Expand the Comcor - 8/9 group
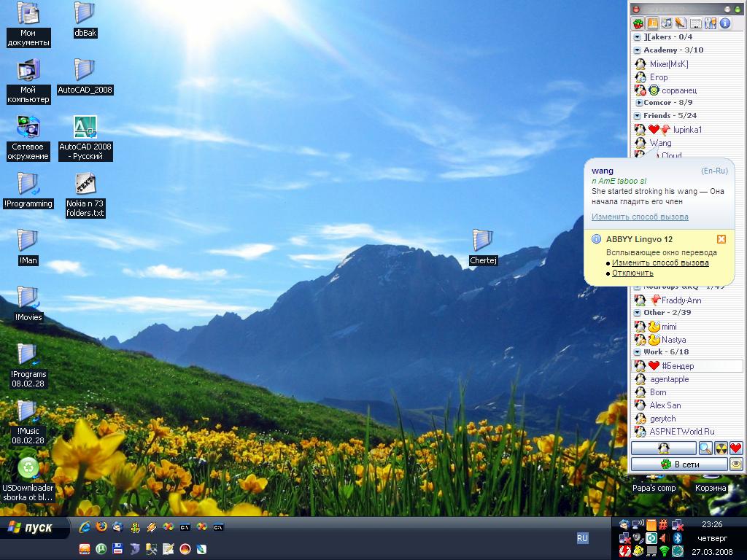The height and width of the screenshot is (560, 747). pyautogui.click(x=639, y=102)
